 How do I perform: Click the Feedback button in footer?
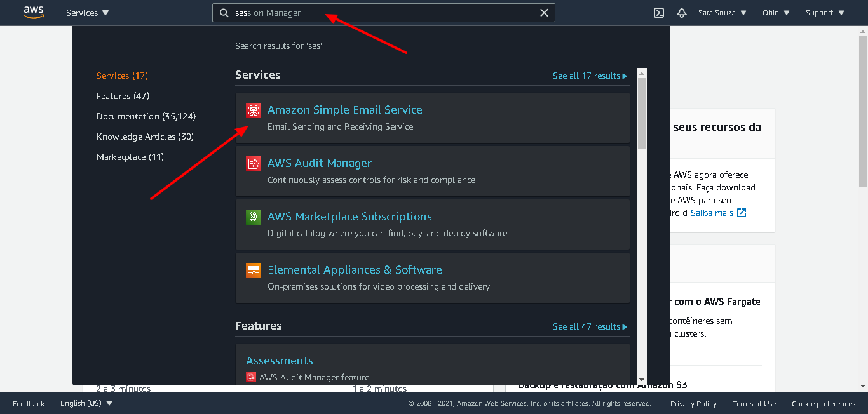click(29, 403)
